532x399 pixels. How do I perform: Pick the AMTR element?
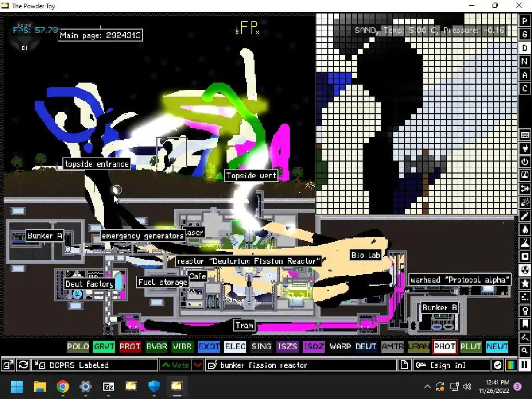tap(392, 347)
